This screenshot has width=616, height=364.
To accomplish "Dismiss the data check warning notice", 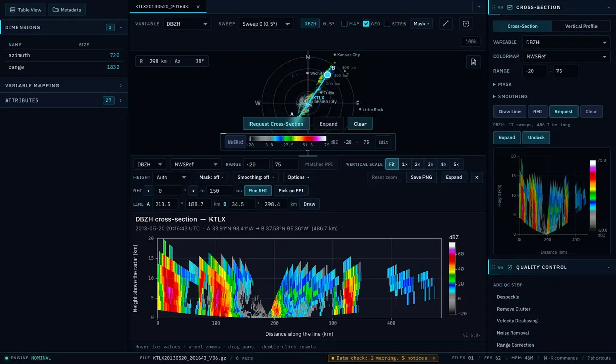I will (x=434, y=358).
